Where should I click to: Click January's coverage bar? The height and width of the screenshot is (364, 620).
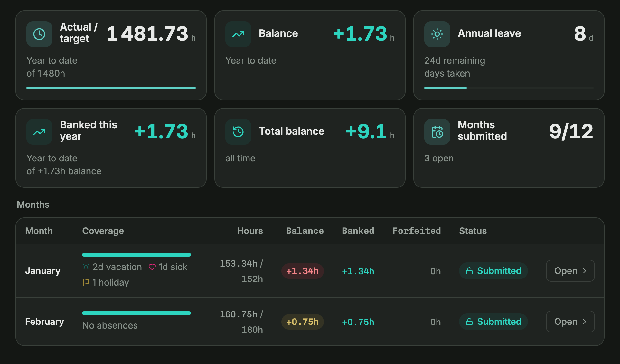(136, 255)
